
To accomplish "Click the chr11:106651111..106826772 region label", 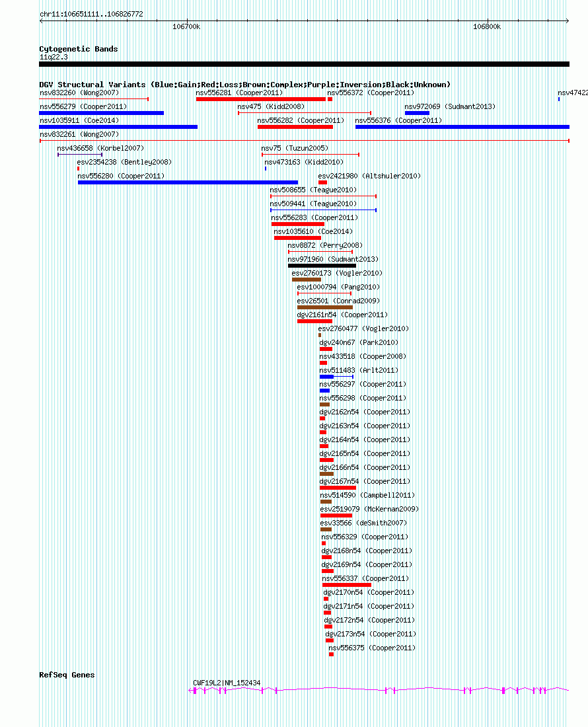I will (91, 15).
